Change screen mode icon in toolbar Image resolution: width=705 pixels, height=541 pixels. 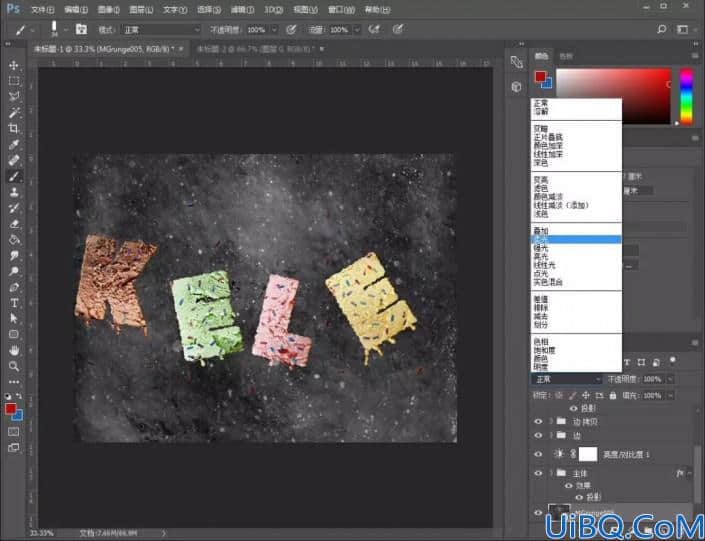point(13,447)
